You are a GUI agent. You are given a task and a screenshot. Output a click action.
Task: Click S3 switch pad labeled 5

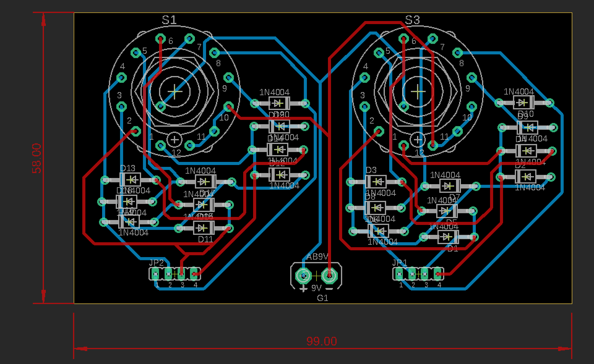379,53
